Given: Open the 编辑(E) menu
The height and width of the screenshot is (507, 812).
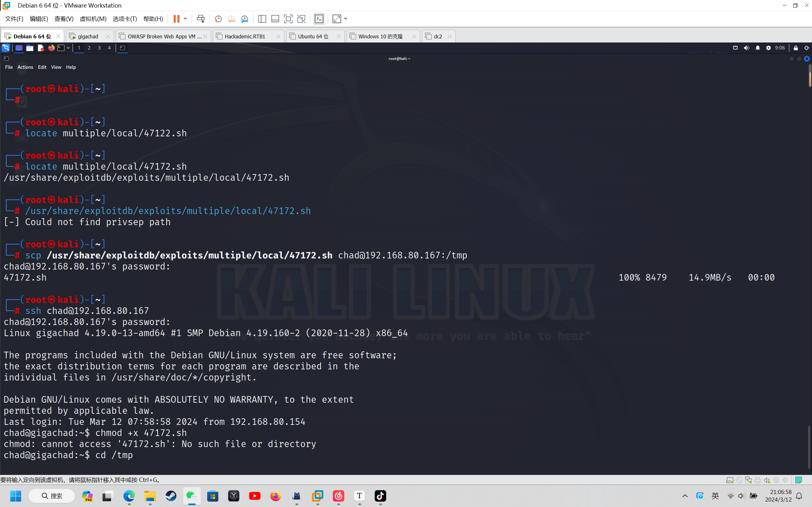Looking at the screenshot, I should 39,19.
